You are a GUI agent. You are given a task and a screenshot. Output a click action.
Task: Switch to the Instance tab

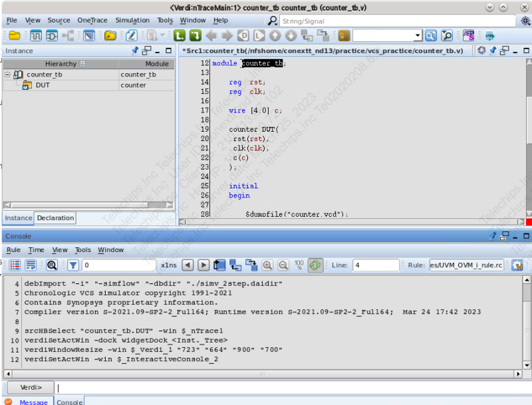pyautogui.click(x=19, y=218)
